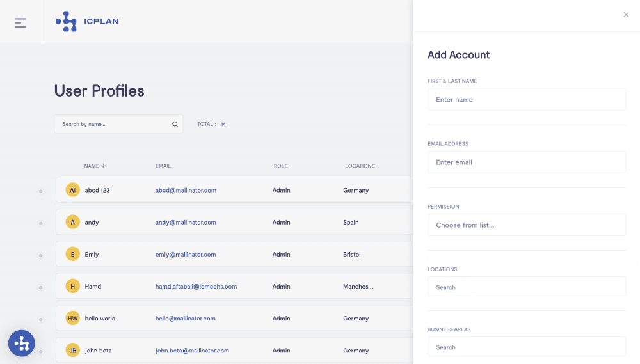Click "Germany" in abcd 123 row
Image resolution: width=640 pixels, height=364 pixels.
point(356,190)
